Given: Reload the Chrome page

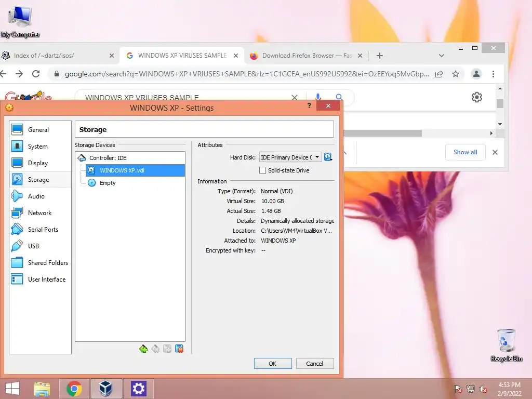Looking at the screenshot, I should pyautogui.click(x=36, y=74).
